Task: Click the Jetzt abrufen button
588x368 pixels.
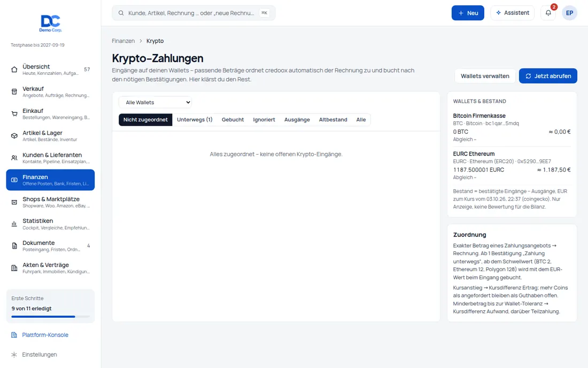Action: [548, 76]
